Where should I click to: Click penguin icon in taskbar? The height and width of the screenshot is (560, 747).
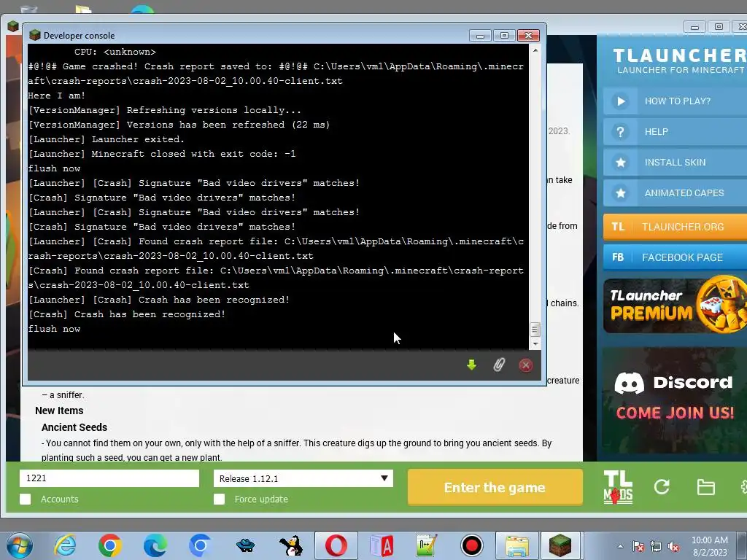click(x=290, y=545)
